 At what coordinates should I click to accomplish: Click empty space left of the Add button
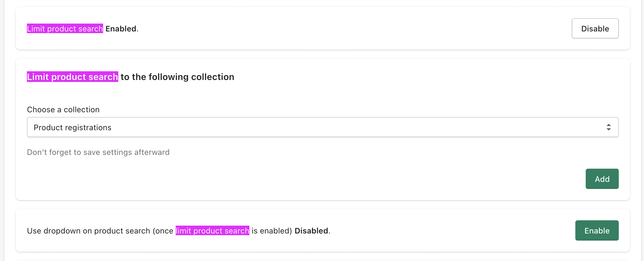(308, 179)
